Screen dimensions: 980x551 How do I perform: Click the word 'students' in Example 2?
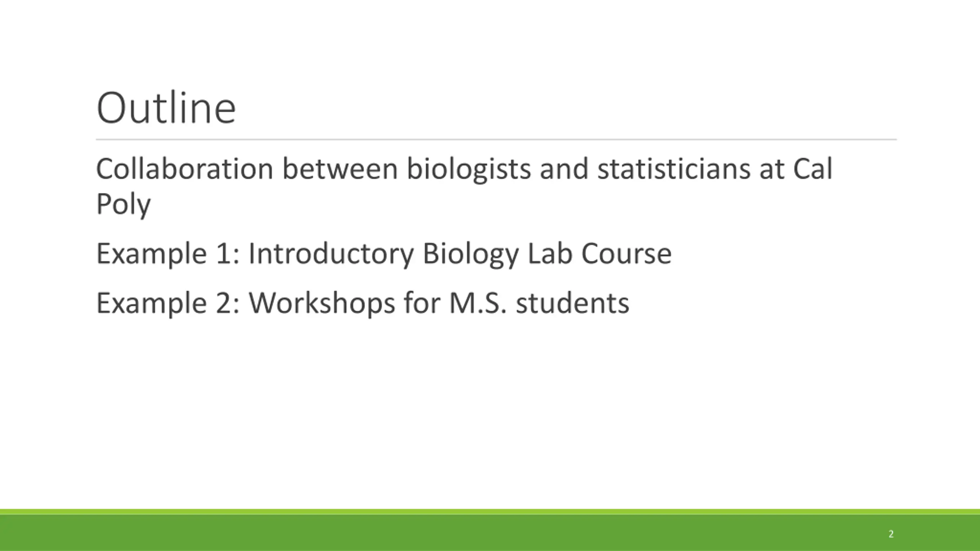pos(572,303)
